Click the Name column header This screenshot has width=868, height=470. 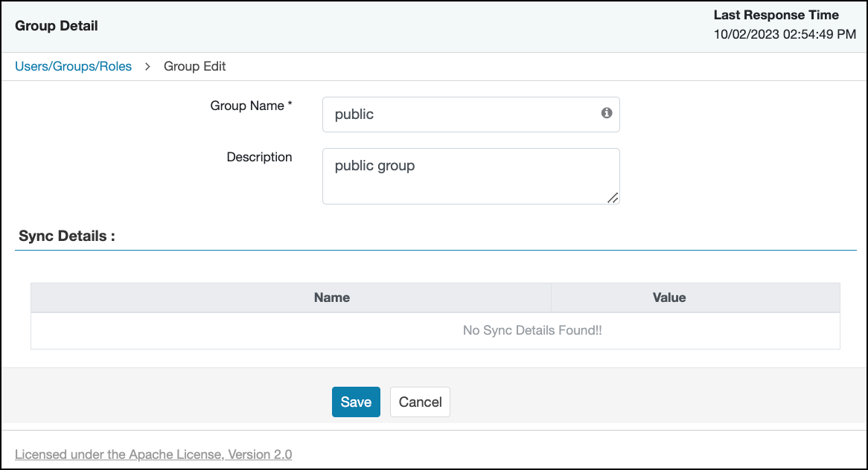tap(331, 297)
